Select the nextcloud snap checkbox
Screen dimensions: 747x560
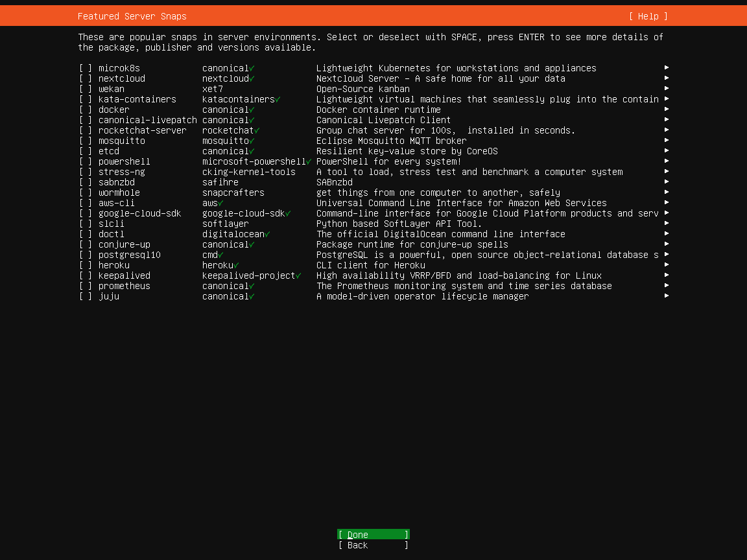[86, 78]
